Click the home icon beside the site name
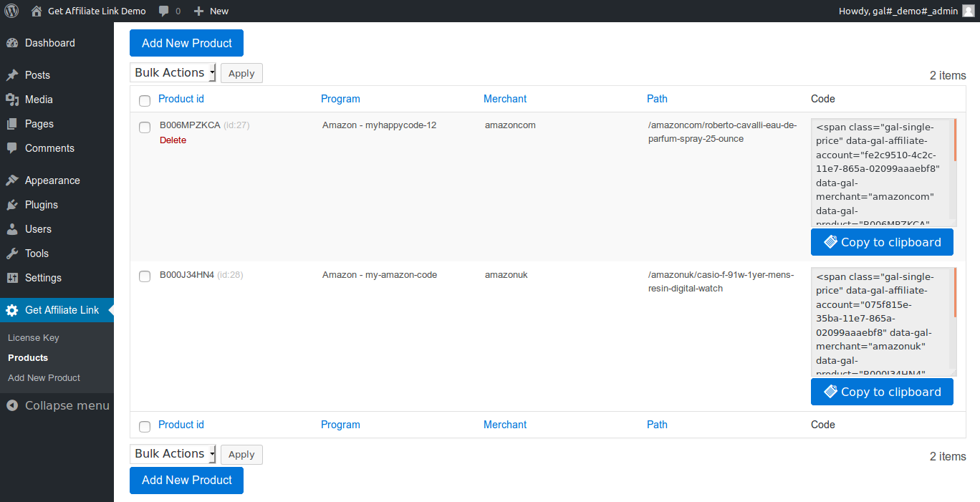 tap(37, 11)
